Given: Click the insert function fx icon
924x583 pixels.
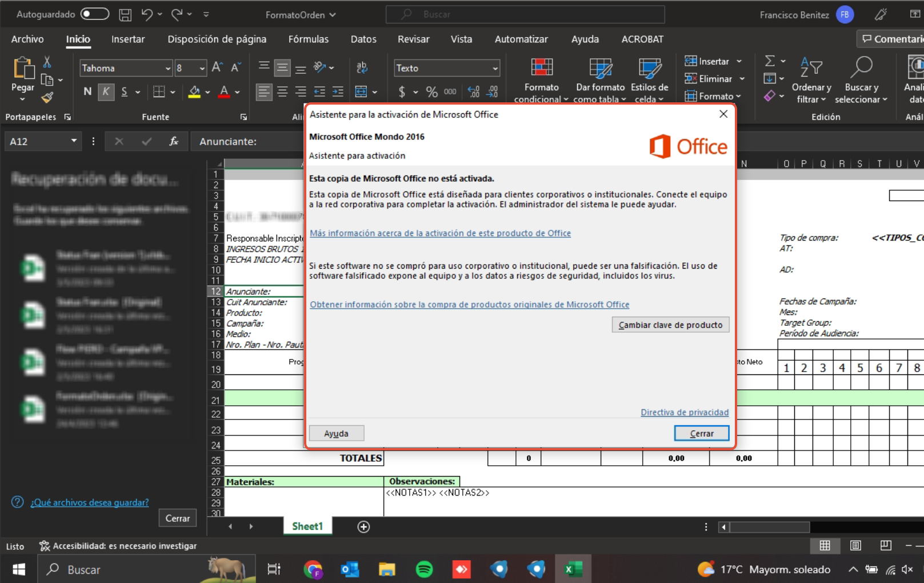Looking at the screenshot, I should point(174,141).
